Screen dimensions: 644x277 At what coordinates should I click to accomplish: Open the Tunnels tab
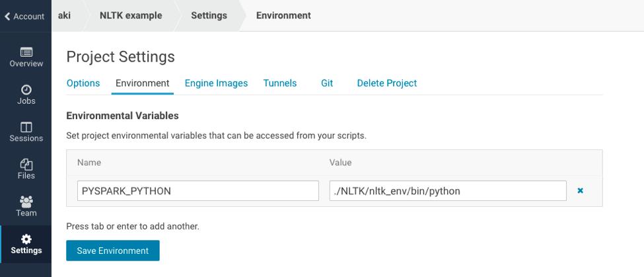click(279, 83)
